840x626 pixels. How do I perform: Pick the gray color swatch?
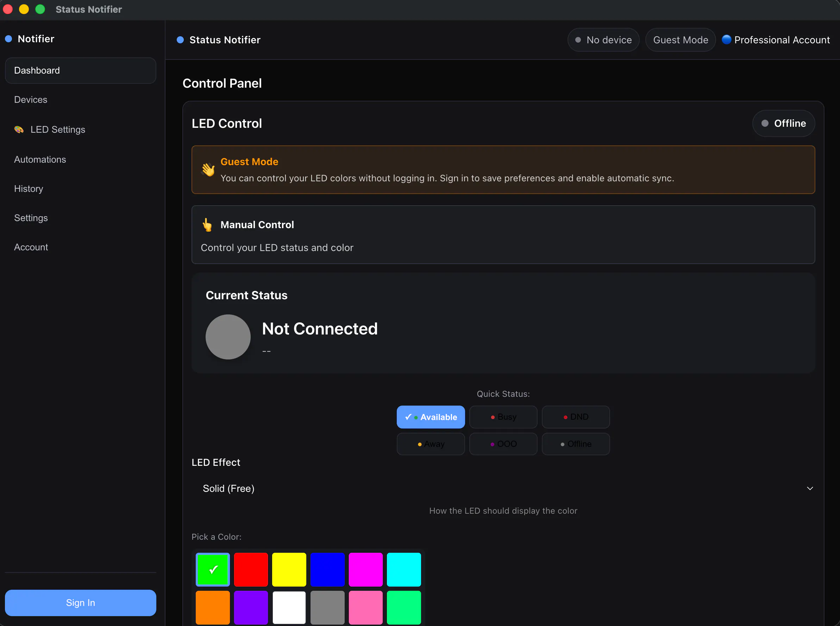click(x=327, y=607)
